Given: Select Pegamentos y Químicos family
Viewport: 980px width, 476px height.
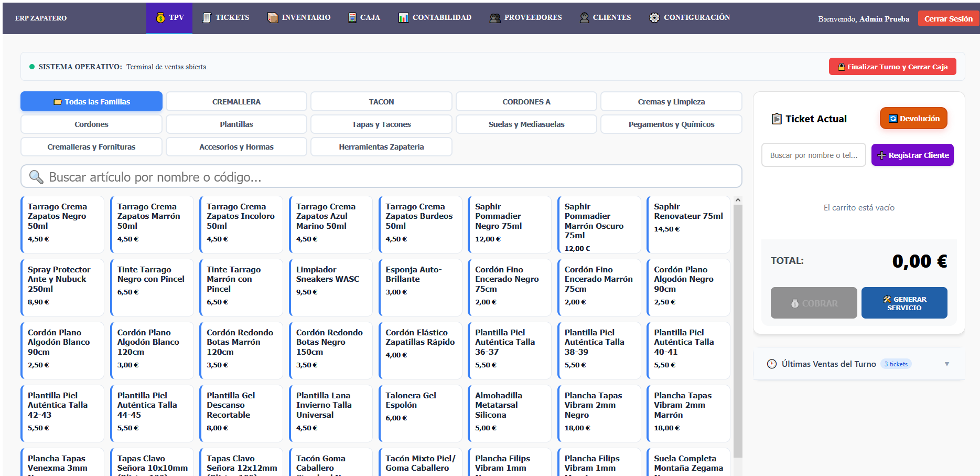Looking at the screenshot, I should pos(671,124).
